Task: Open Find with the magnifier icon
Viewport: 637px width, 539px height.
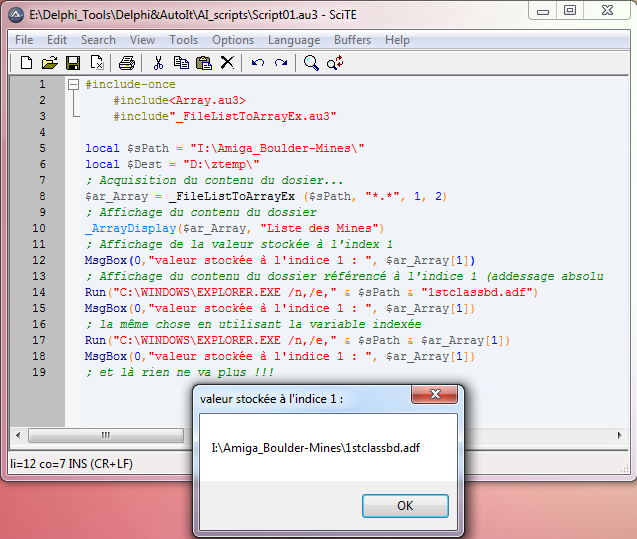Action: pos(311,63)
